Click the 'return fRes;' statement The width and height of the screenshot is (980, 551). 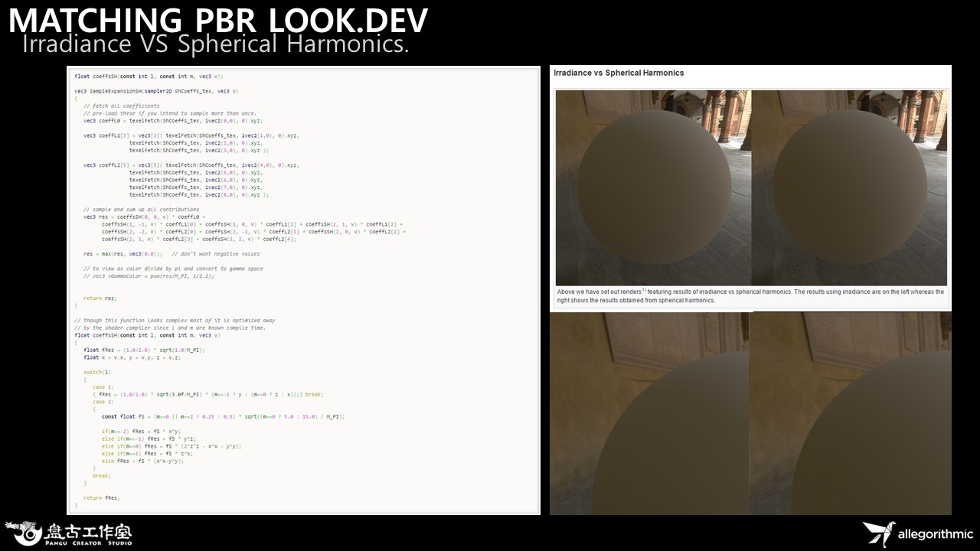point(102,498)
